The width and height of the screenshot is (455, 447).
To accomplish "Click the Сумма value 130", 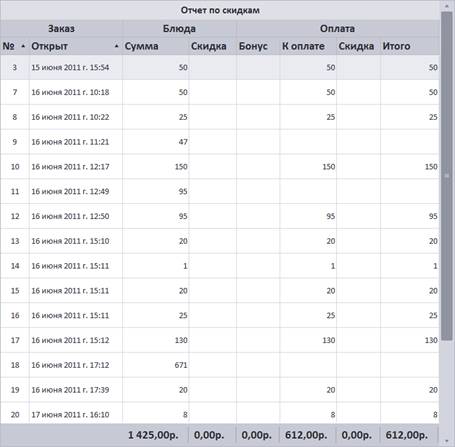I will pyautogui.click(x=181, y=340).
